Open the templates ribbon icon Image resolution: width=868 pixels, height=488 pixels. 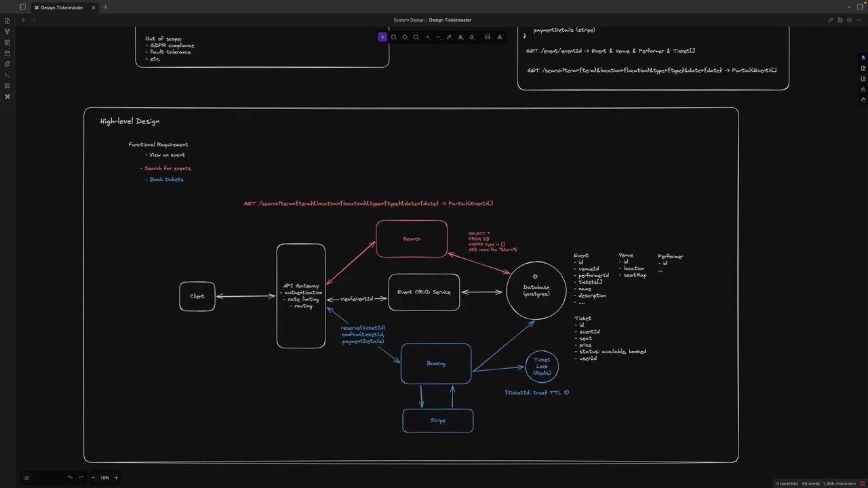coord(7,64)
